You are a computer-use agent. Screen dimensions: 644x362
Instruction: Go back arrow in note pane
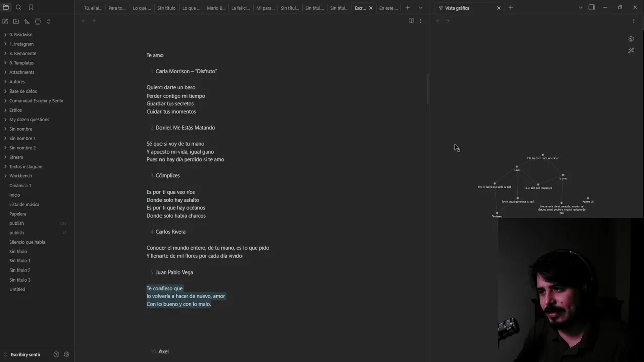click(84, 21)
